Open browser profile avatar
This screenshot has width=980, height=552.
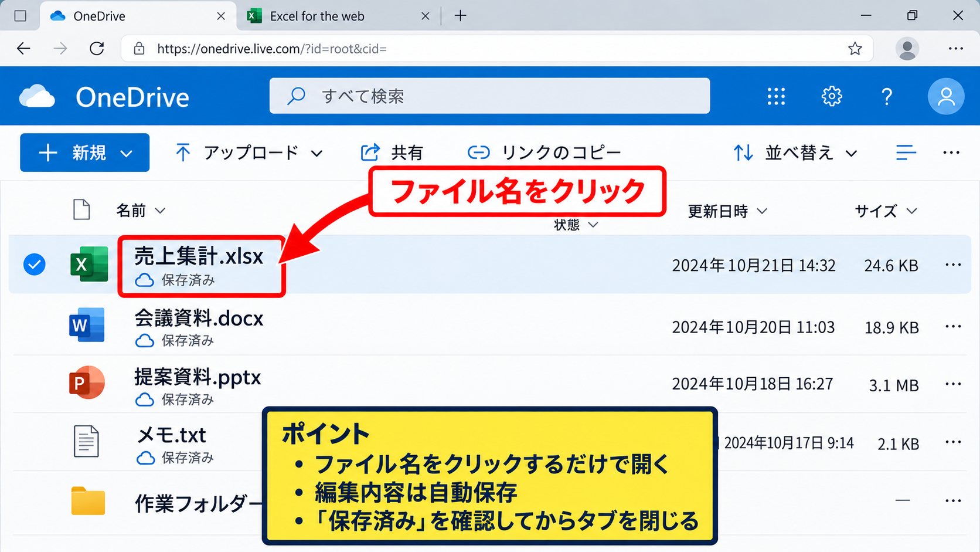(907, 49)
